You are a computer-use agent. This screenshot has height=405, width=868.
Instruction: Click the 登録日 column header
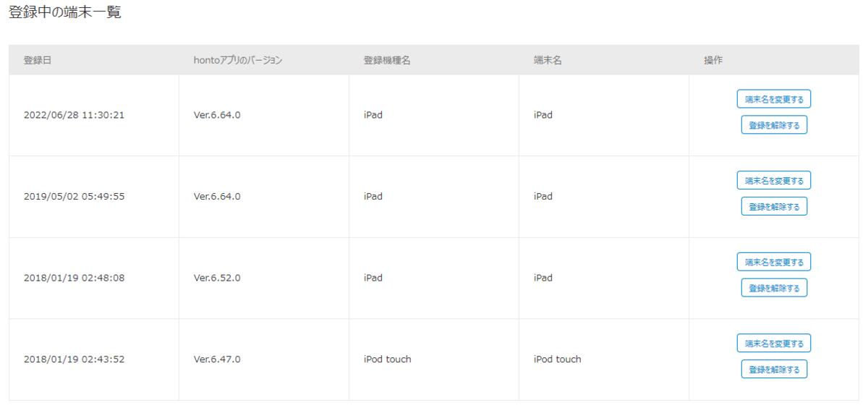[38, 60]
